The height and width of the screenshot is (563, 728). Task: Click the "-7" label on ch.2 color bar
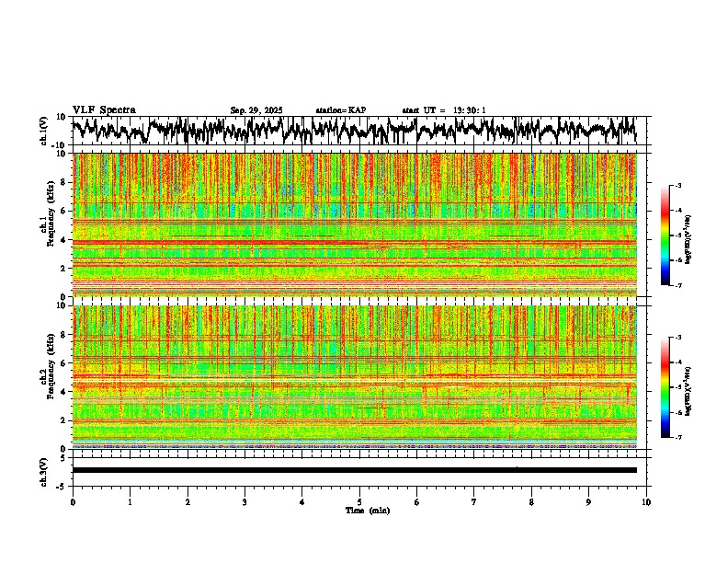(678, 438)
